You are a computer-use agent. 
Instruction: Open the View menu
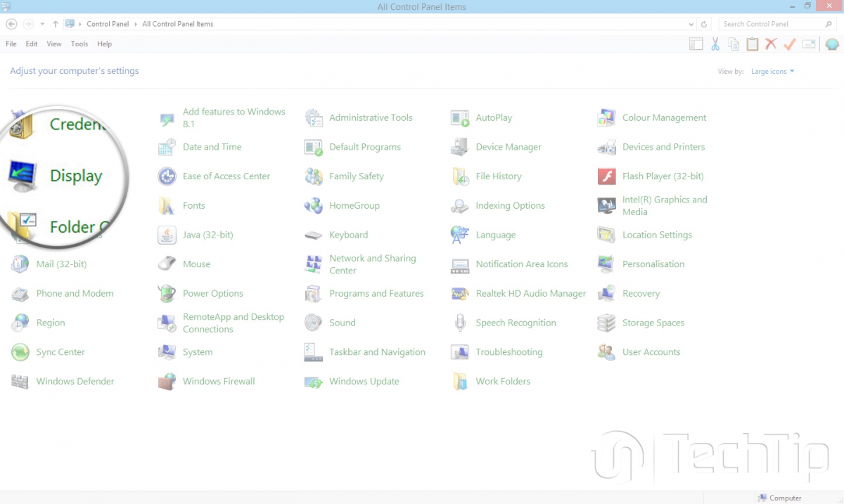(x=54, y=44)
